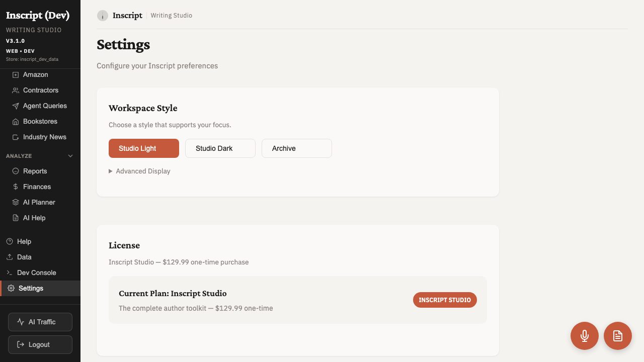This screenshot has width=644, height=362.
Task: Open the Dev Console
Action: tap(36, 273)
